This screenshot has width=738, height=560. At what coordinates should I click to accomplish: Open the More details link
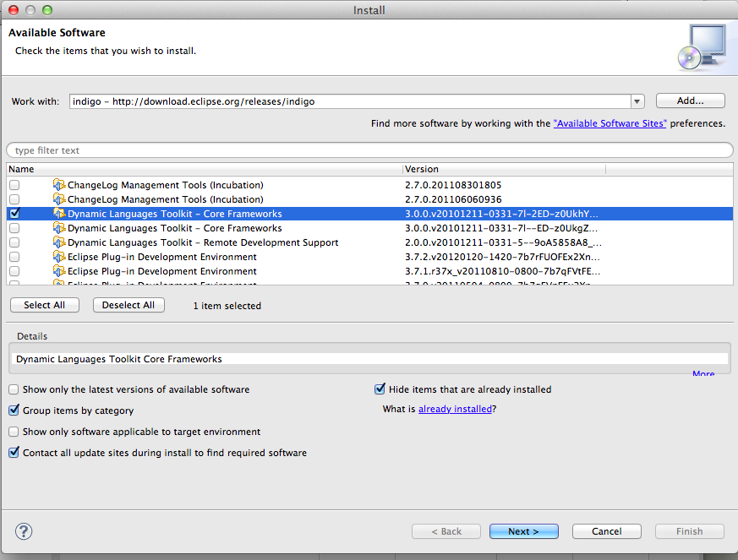tap(703, 373)
